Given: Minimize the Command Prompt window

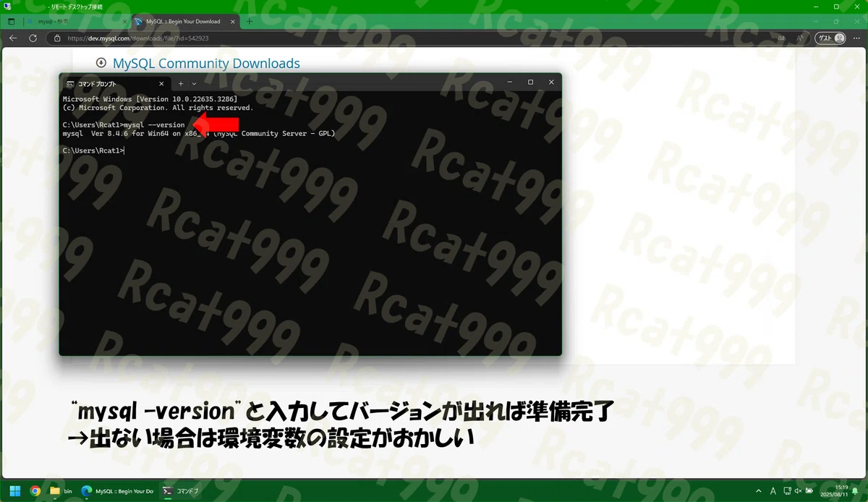Looking at the screenshot, I should (509, 82).
